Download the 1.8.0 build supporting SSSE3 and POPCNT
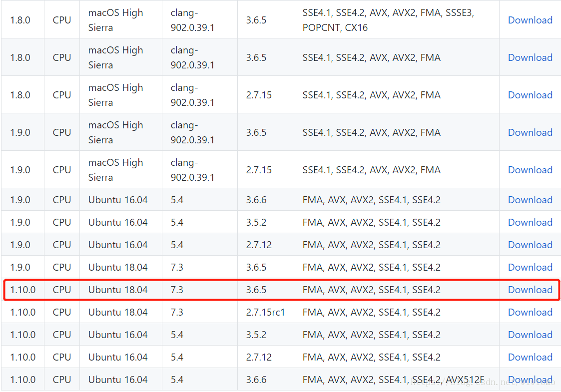This screenshot has width=561, height=392. pos(530,20)
